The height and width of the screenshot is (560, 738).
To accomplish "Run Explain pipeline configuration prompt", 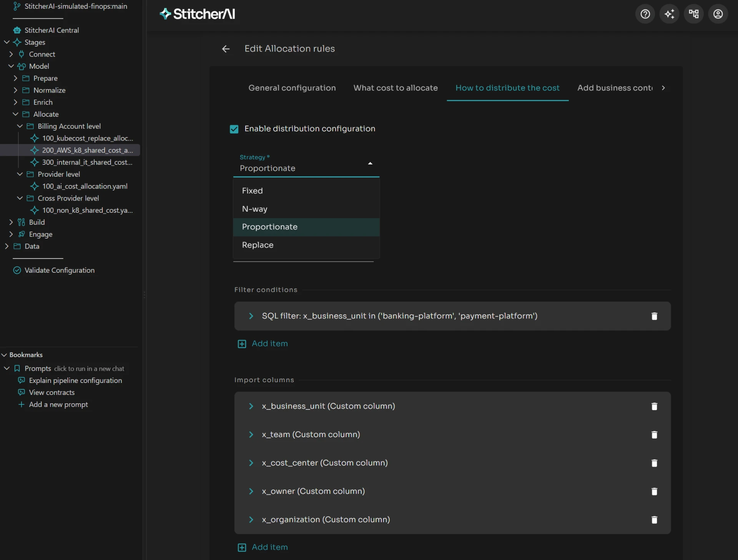I will tap(75, 380).
